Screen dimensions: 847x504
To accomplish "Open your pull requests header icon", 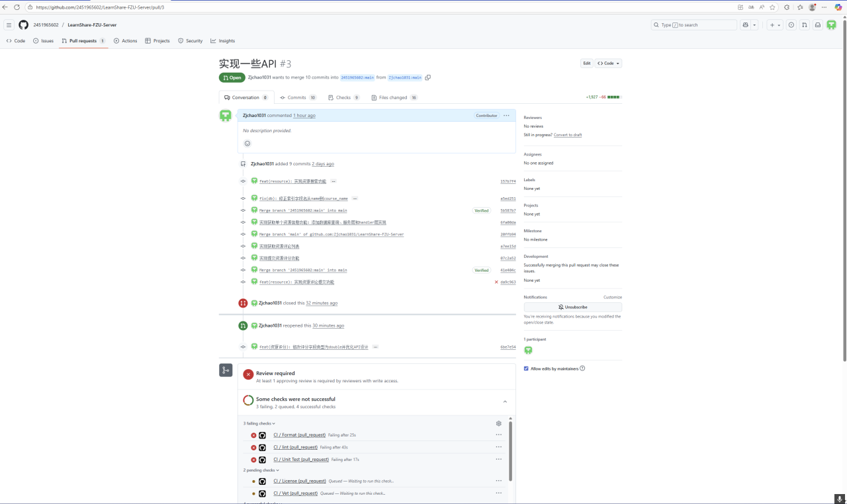I will pos(805,25).
